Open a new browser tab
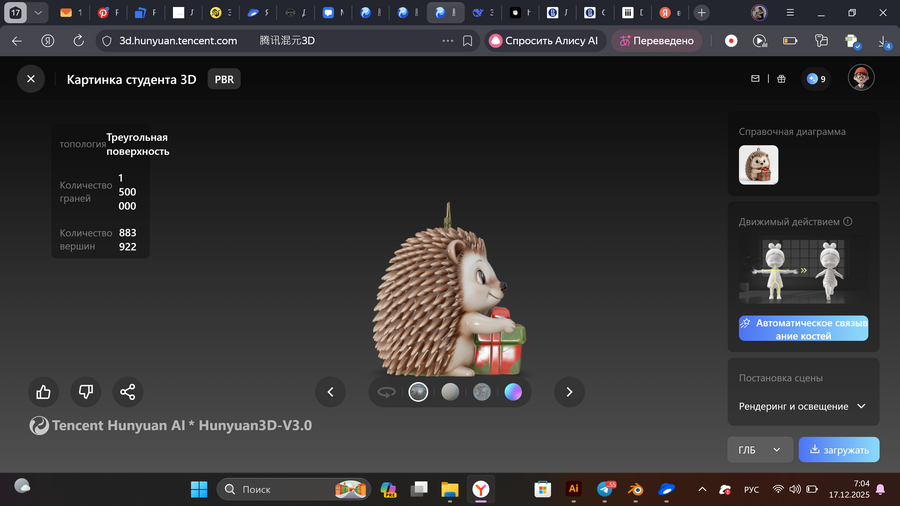The width and height of the screenshot is (900, 506). pos(702,13)
